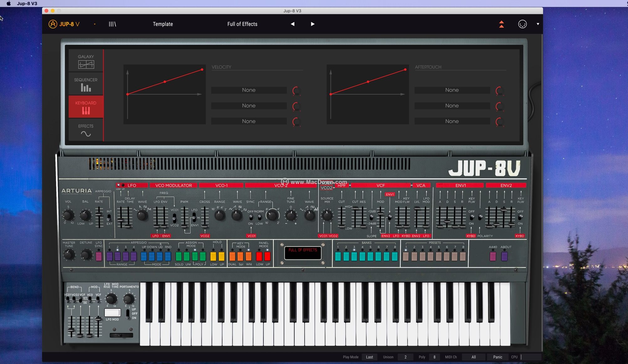Toggle the LFO Sync magenta button
This screenshot has width=628, height=364.
(99, 256)
